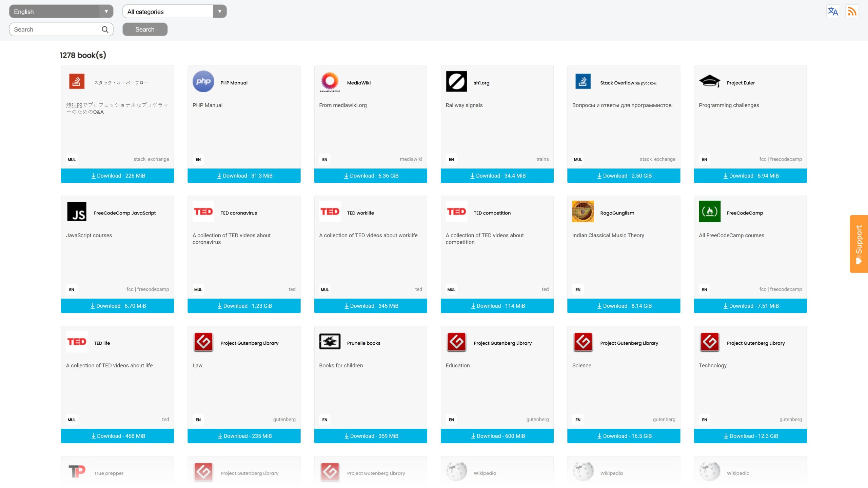
Task: Click the True prepper TP logo
Action: 77,472
